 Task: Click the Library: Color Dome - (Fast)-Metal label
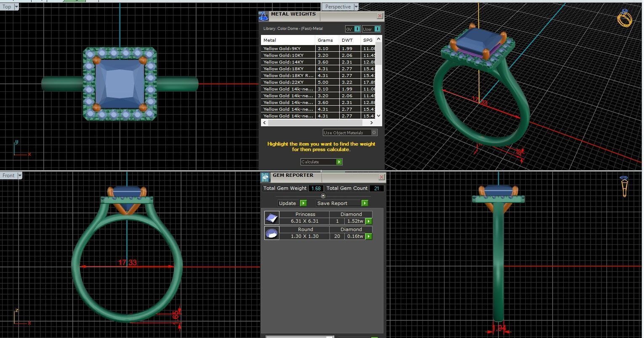[293, 29]
